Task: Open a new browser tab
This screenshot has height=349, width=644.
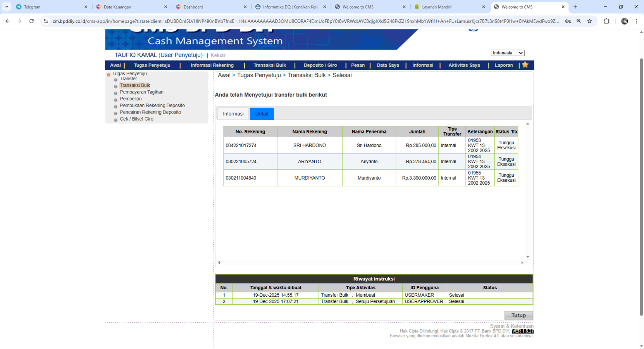Action: point(575,7)
